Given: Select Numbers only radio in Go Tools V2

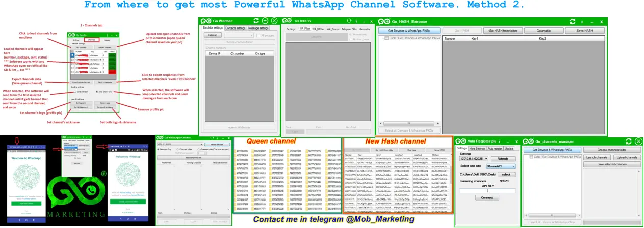Looking at the screenshot, I should [350, 34].
